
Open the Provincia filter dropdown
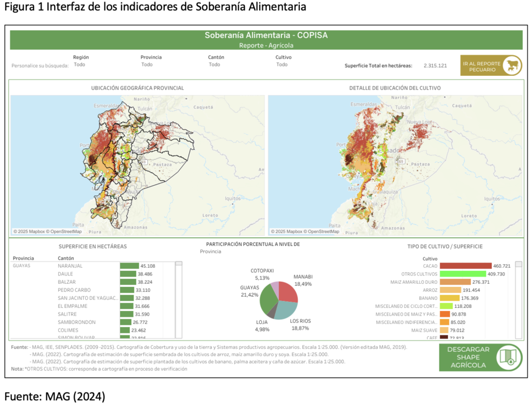point(147,64)
